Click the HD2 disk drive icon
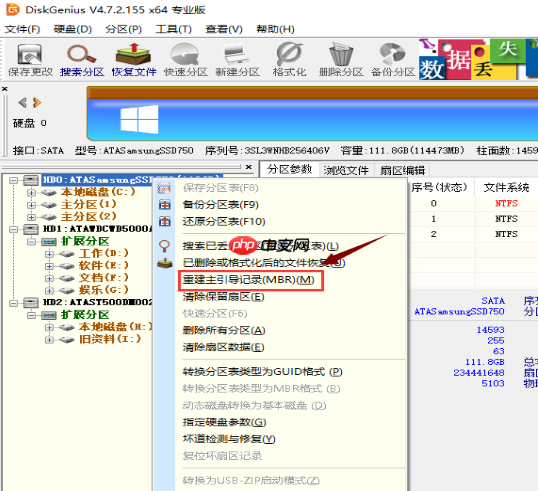The height and width of the screenshot is (491, 538). (x=31, y=303)
